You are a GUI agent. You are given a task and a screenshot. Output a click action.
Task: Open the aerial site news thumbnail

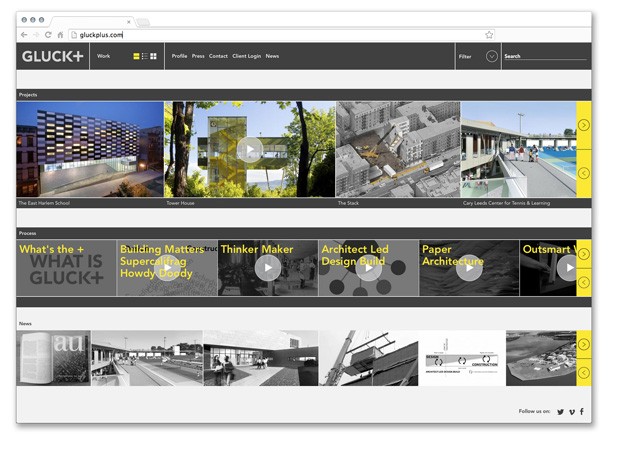(x=541, y=358)
